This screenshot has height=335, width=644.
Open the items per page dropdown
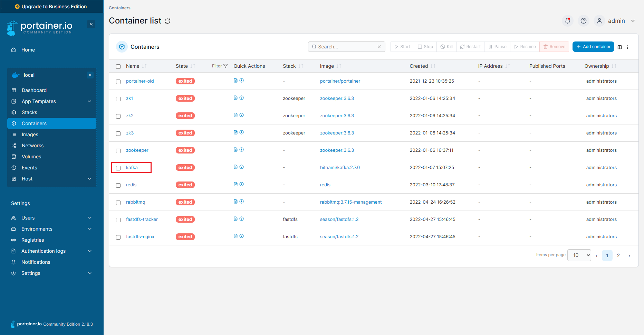[579, 255]
